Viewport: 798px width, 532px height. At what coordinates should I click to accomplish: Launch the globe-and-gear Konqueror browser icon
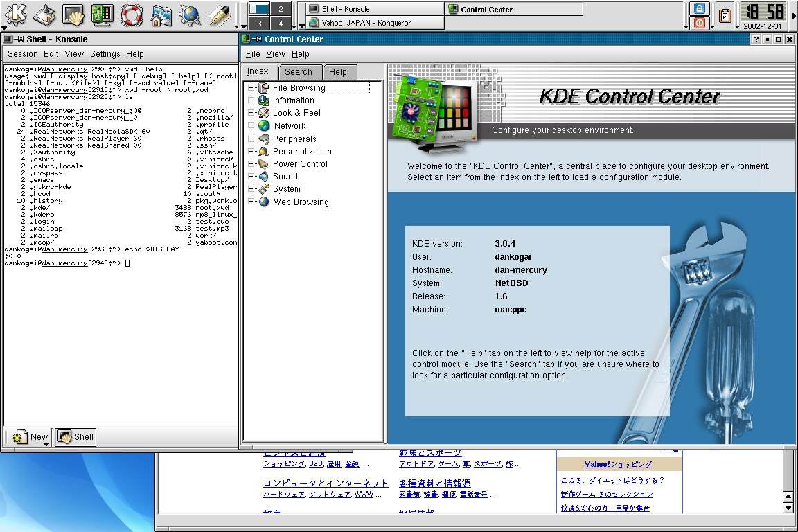(x=190, y=15)
